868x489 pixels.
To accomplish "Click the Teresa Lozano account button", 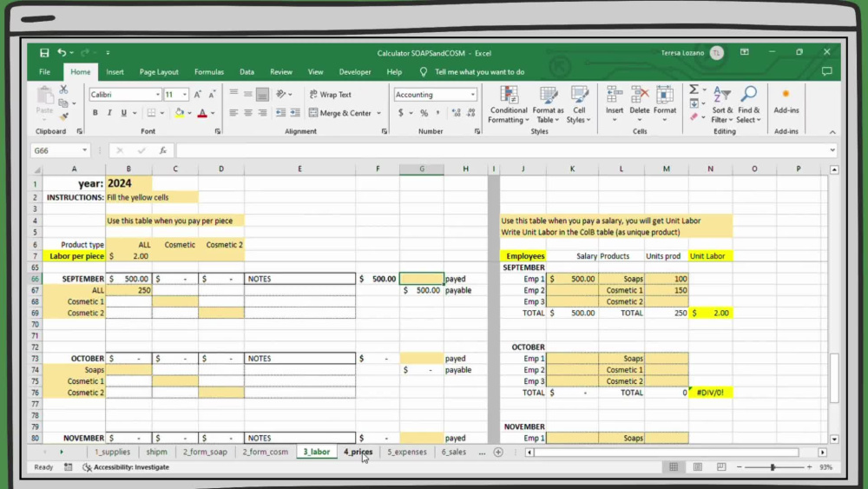I will 692,53.
